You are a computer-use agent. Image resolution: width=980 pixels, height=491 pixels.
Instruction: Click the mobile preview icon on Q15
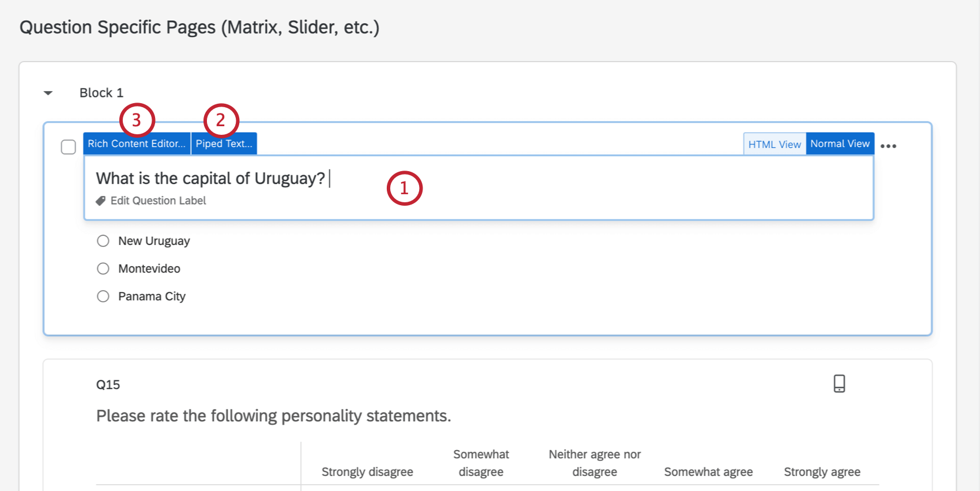coord(839,383)
